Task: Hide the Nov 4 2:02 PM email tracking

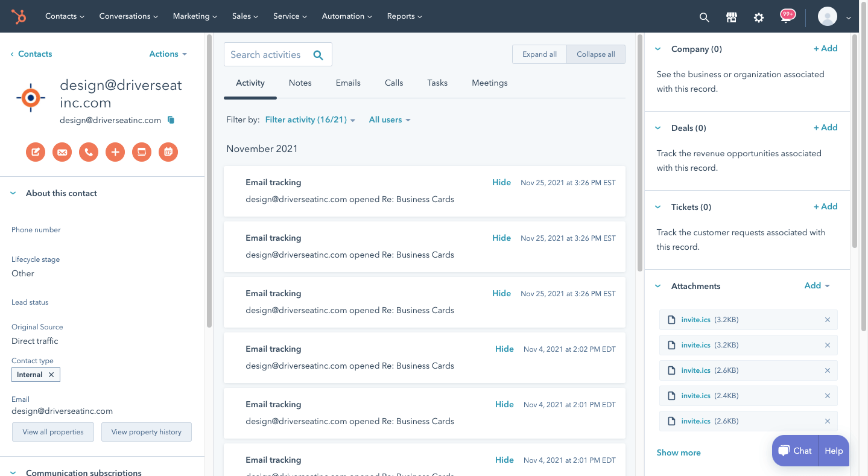Action: click(504, 349)
